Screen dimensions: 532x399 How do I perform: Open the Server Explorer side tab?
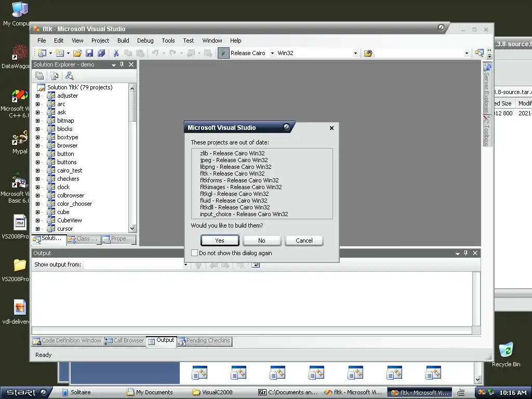click(487, 87)
